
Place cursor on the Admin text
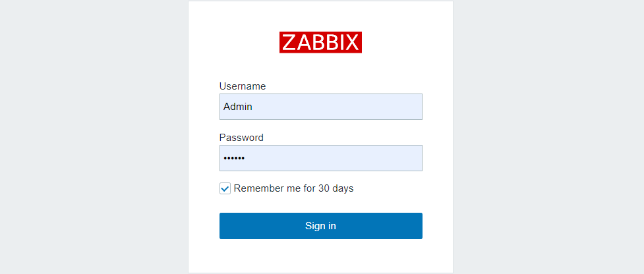pos(238,107)
